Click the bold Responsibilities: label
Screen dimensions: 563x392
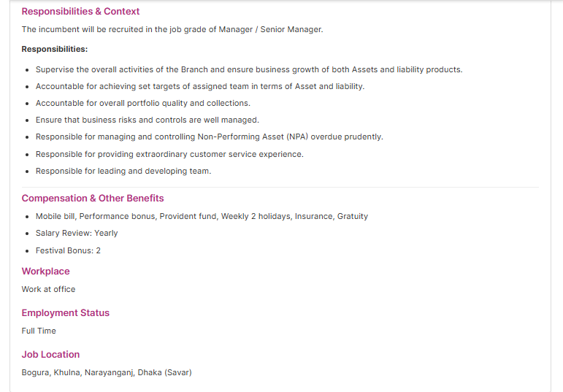pyautogui.click(x=55, y=49)
